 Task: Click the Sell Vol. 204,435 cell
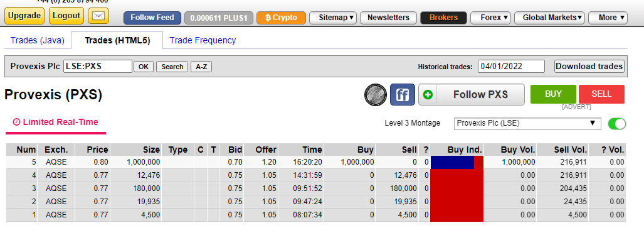point(562,188)
